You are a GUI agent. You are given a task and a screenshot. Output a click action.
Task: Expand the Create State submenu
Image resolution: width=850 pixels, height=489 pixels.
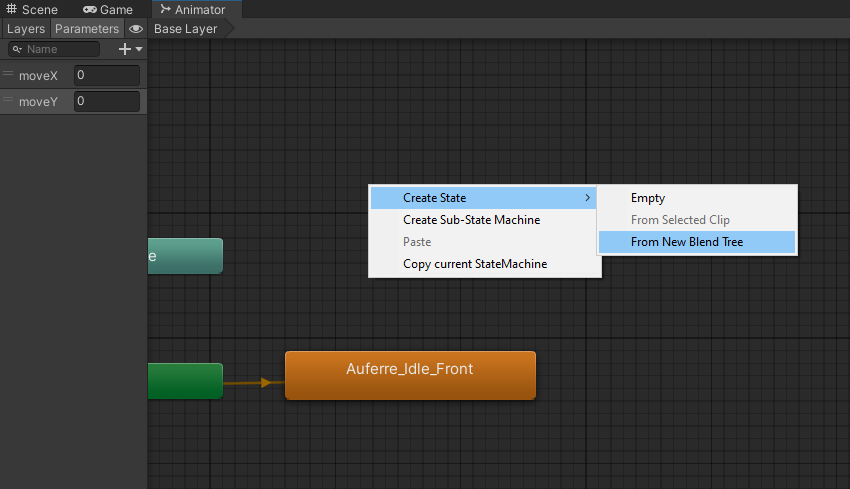485,198
